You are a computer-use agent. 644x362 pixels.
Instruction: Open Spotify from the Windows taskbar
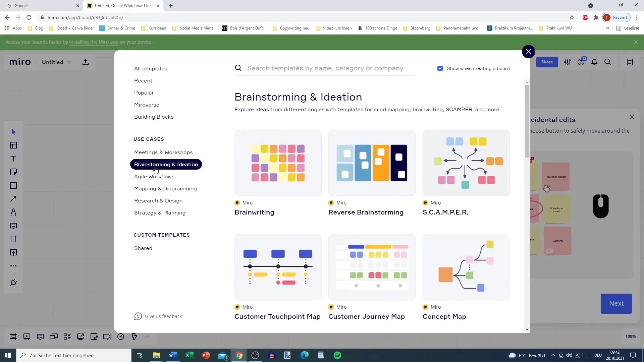[x=337, y=355]
